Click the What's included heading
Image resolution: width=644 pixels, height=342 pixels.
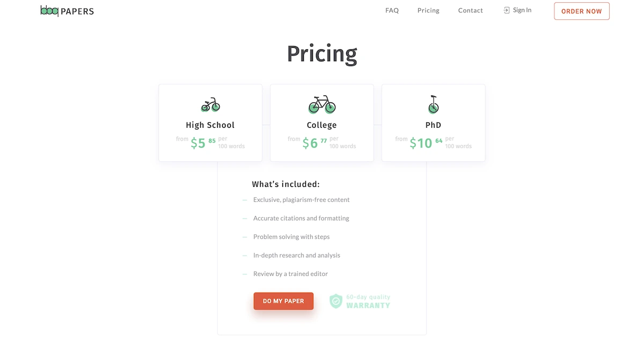[286, 184]
